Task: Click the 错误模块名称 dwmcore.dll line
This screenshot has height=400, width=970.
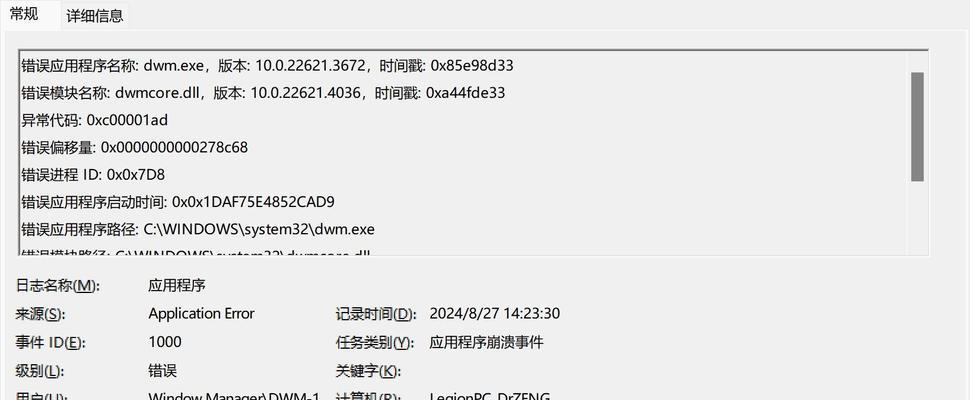Action: tap(263, 93)
